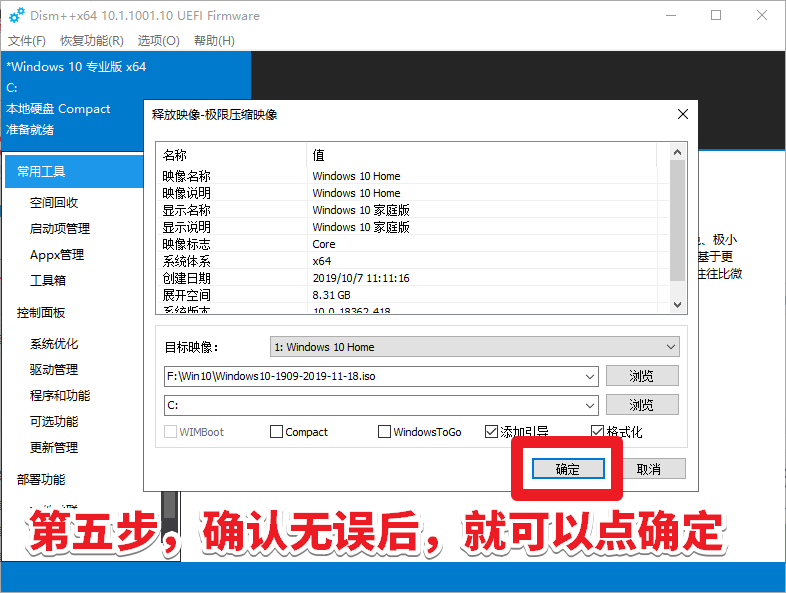The width and height of the screenshot is (786, 593).
Task: Click the Dism++ gear icon in title bar
Action: coord(17,16)
